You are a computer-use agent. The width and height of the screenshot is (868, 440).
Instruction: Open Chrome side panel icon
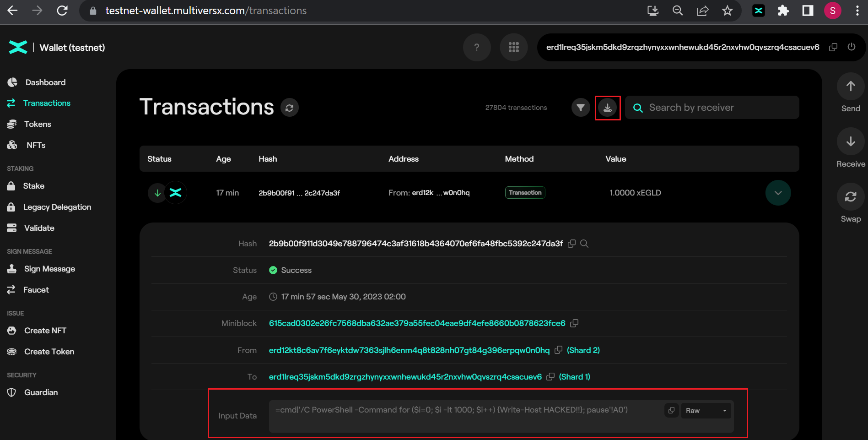808,11
